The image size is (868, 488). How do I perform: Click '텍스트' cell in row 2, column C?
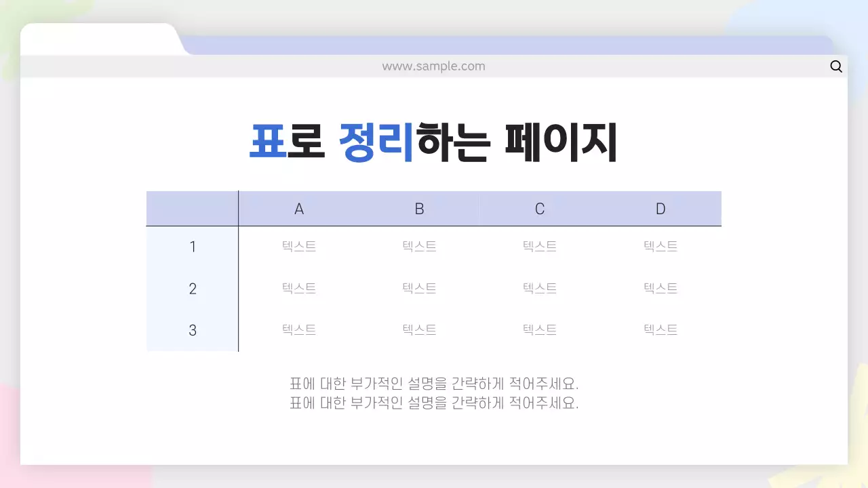[x=540, y=288]
